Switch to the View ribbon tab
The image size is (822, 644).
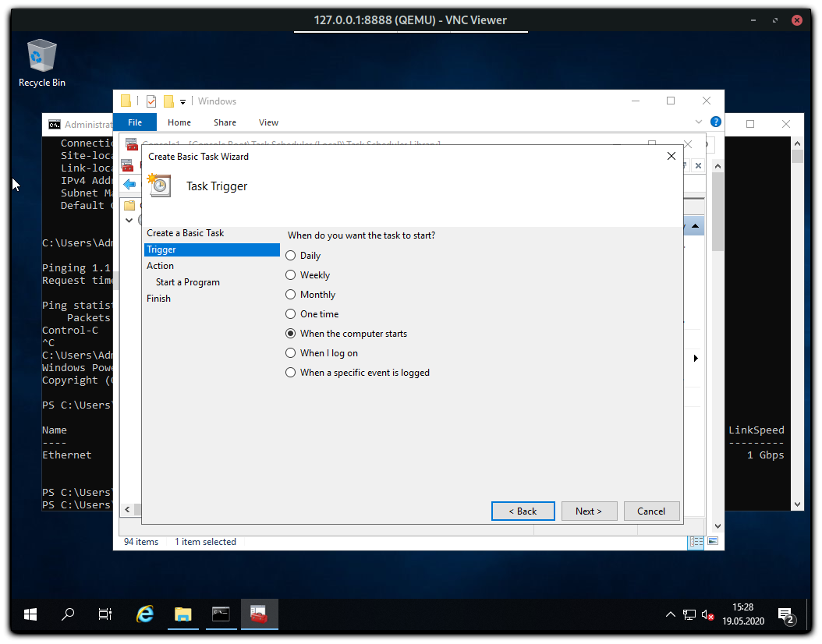point(268,122)
